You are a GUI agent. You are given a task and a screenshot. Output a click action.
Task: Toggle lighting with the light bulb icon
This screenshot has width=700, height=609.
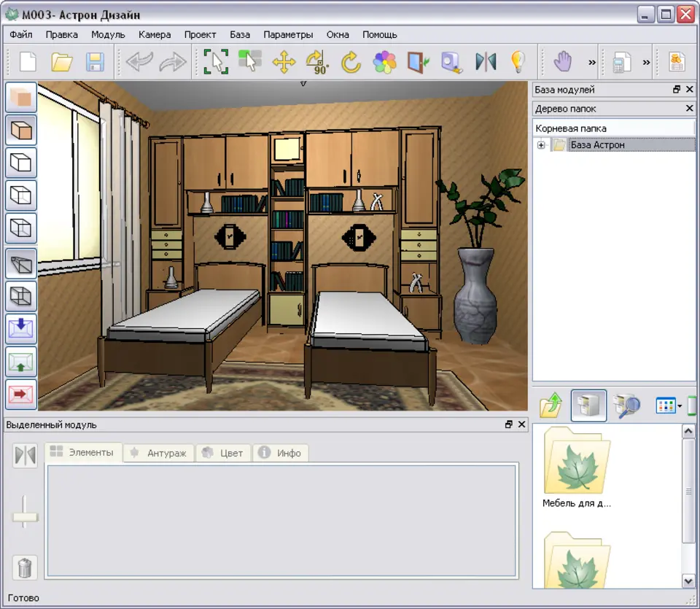click(518, 61)
